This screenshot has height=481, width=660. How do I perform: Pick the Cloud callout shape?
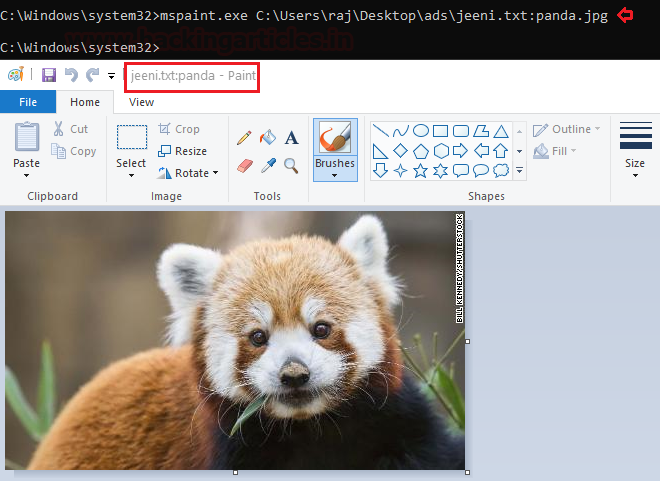click(501, 170)
